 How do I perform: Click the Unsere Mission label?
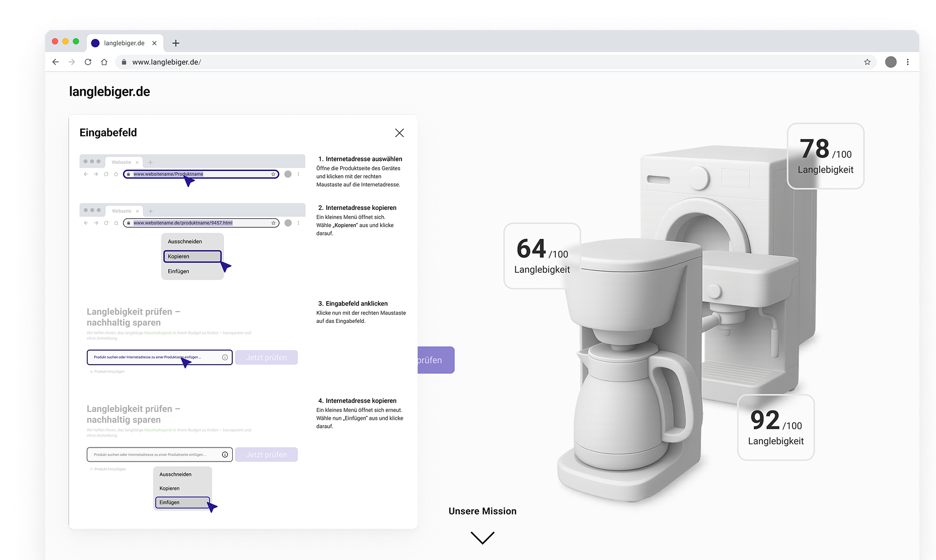[482, 511]
